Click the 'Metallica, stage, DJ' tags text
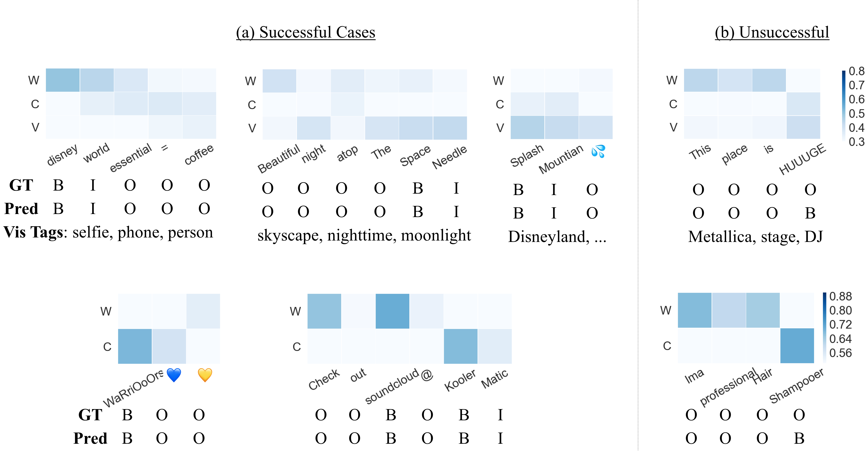The width and height of the screenshot is (868, 458). click(755, 236)
